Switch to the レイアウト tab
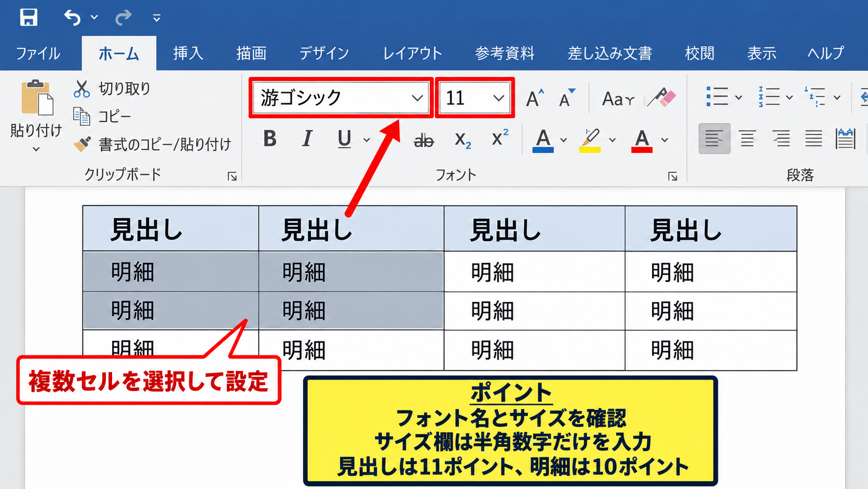 point(412,53)
